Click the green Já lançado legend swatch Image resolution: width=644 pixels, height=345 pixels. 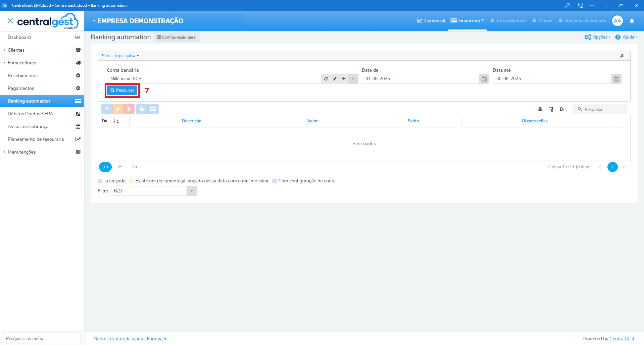point(100,181)
